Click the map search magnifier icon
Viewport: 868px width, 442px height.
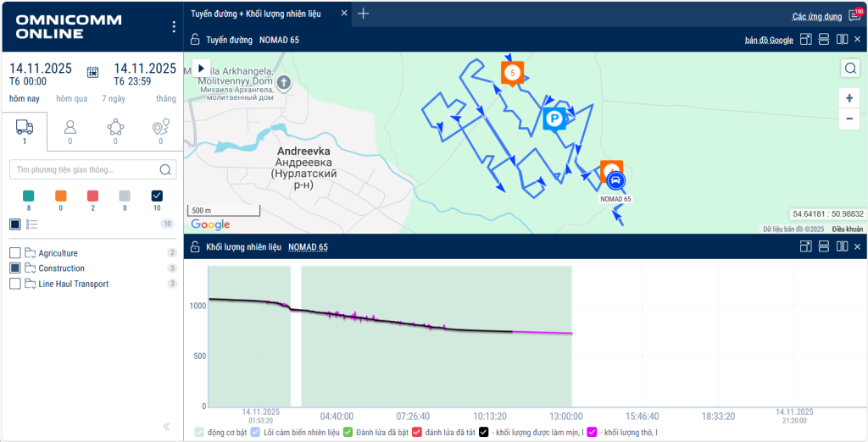[x=849, y=69]
